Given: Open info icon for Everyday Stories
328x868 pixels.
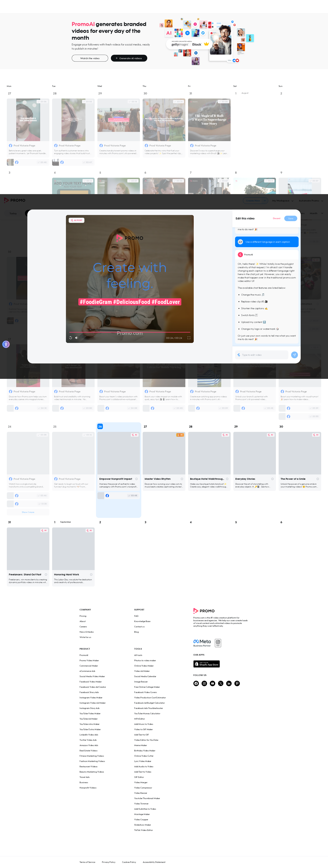Looking at the screenshot, I should [272, 479].
